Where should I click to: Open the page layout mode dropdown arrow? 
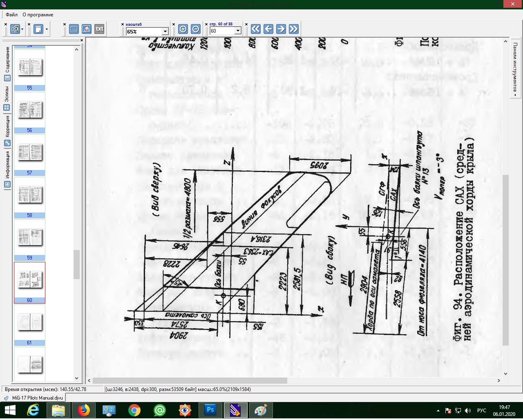pyautogui.click(x=47, y=29)
